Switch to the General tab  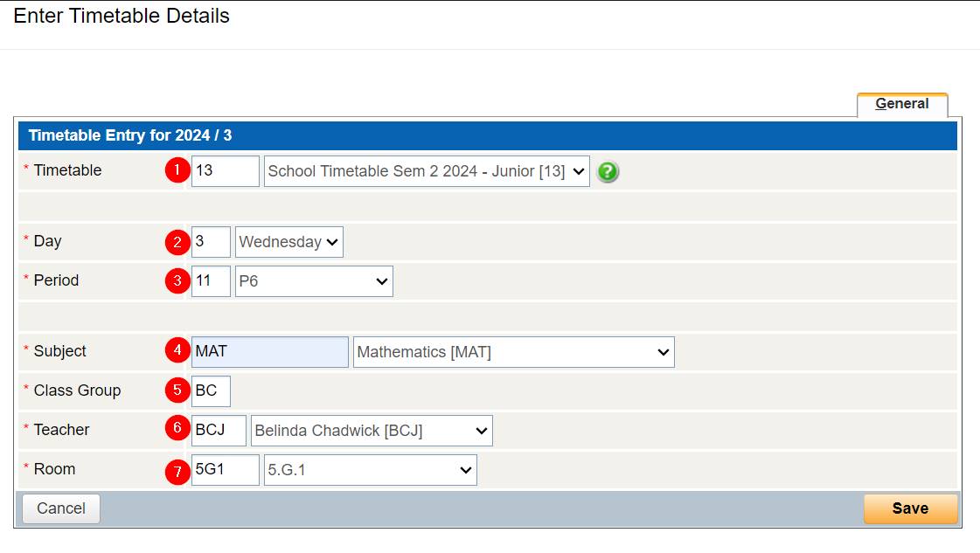coord(902,104)
